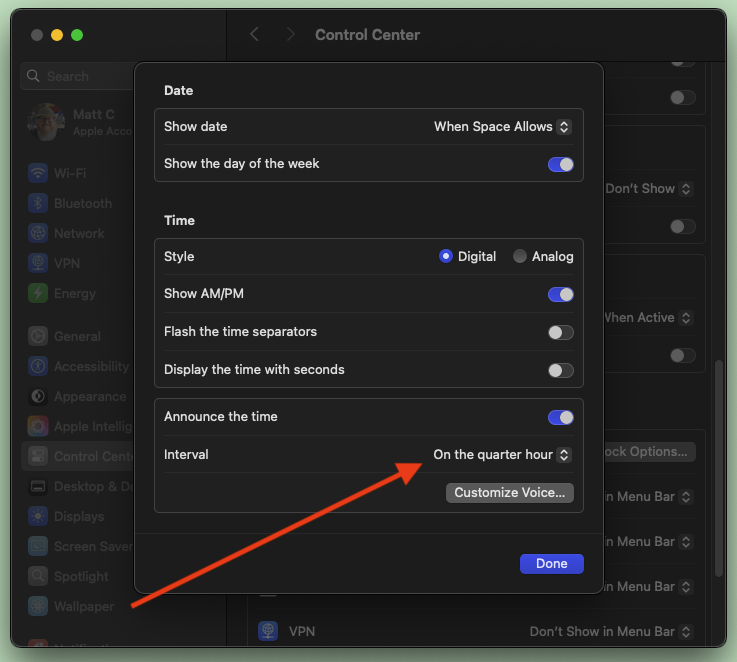Click the General gear icon
The width and height of the screenshot is (737, 662).
[38, 337]
